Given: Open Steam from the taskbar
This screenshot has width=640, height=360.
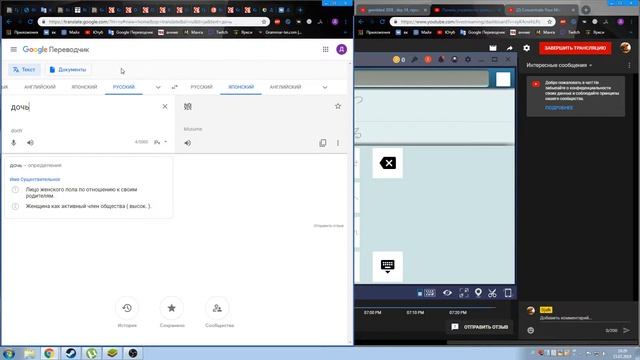Looking at the screenshot, I should click(71, 353).
